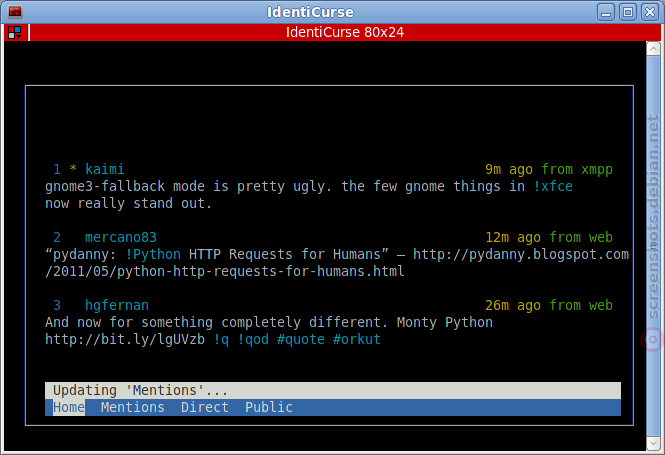The image size is (665, 455).
Task: Open the Direct messages tab
Action: click(205, 407)
